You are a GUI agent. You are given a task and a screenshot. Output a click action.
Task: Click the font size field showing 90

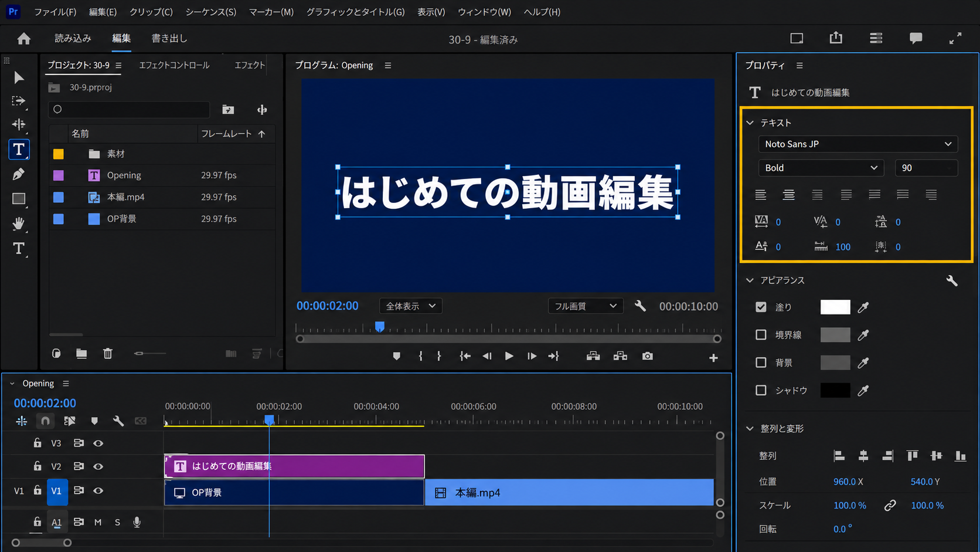pos(926,168)
